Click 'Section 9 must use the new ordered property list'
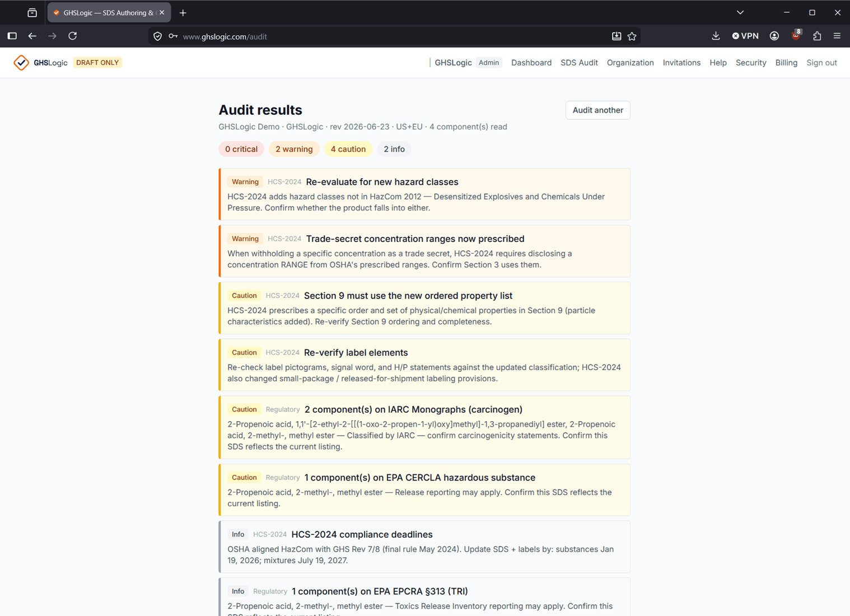The height and width of the screenshot is (616, 850). pyautogui.click(x=408, y=296)
